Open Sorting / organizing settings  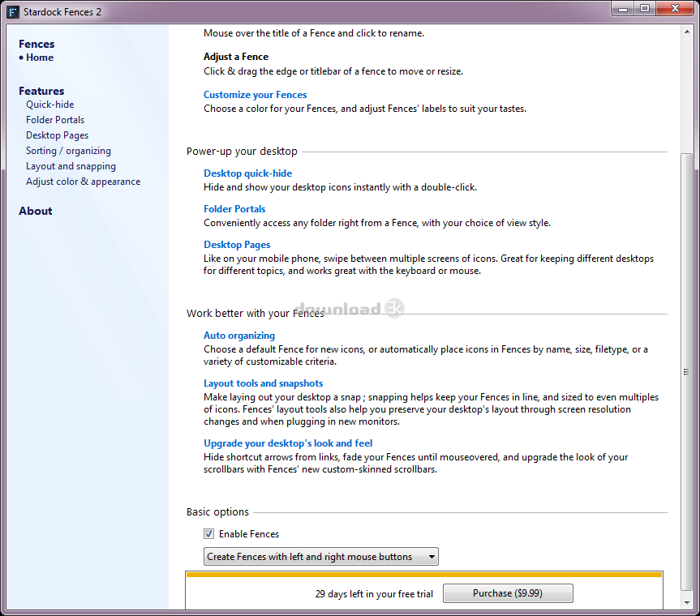(x=68, y=151)
